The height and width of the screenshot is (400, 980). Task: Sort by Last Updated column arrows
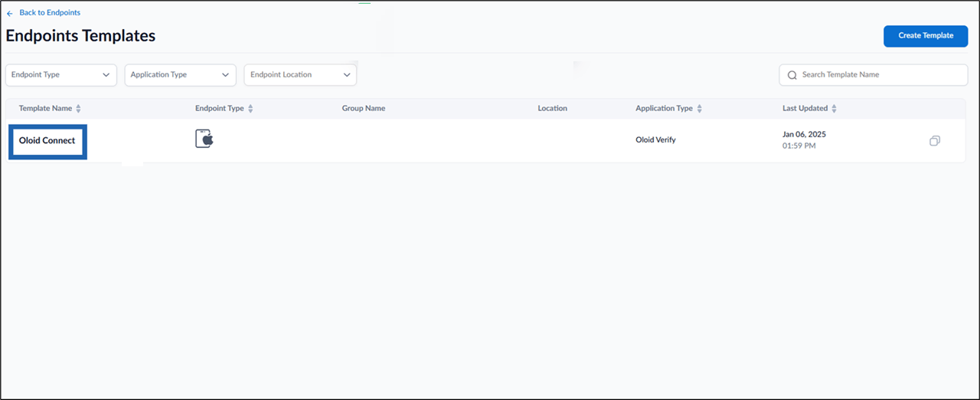click(x=834, y=109)
